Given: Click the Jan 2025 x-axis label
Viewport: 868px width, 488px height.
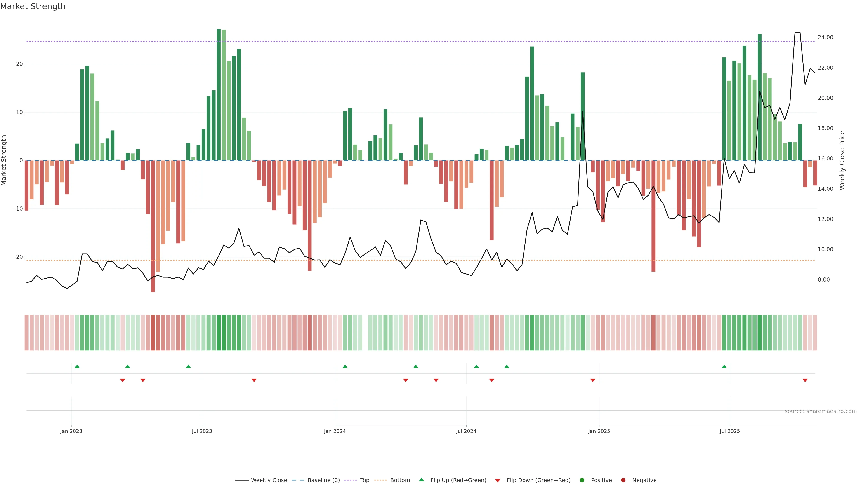Looking at the screenshot, I should [x=599, y=431].
